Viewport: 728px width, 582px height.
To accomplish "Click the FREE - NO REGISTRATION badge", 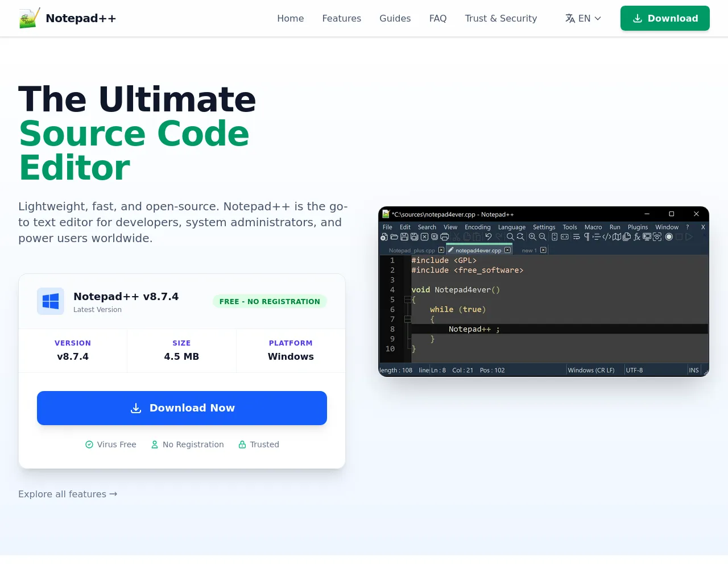I will (x=270, y=301).
